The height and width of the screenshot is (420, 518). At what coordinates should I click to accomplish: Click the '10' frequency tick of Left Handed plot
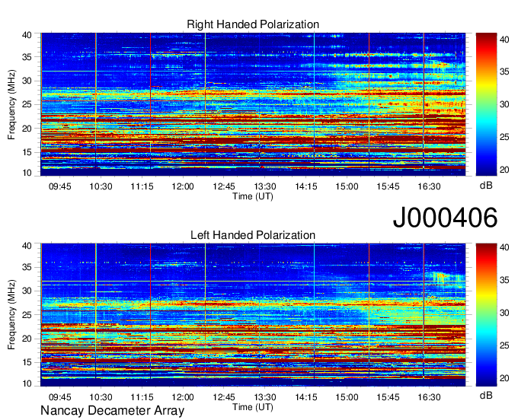[27, 383]
